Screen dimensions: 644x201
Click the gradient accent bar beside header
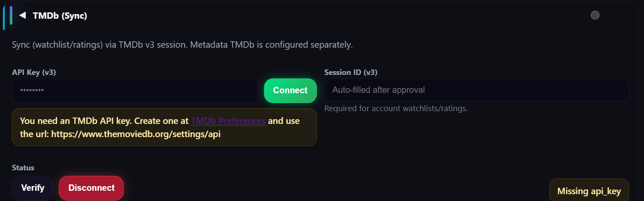point(11,15)
